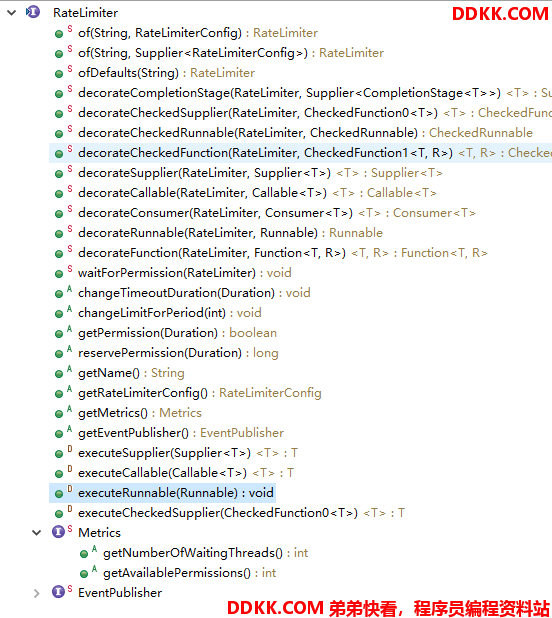The height and width of the screenshot is (618, 552).
Task: Collapse the Metrics nested interface
Action: (37, 533)
